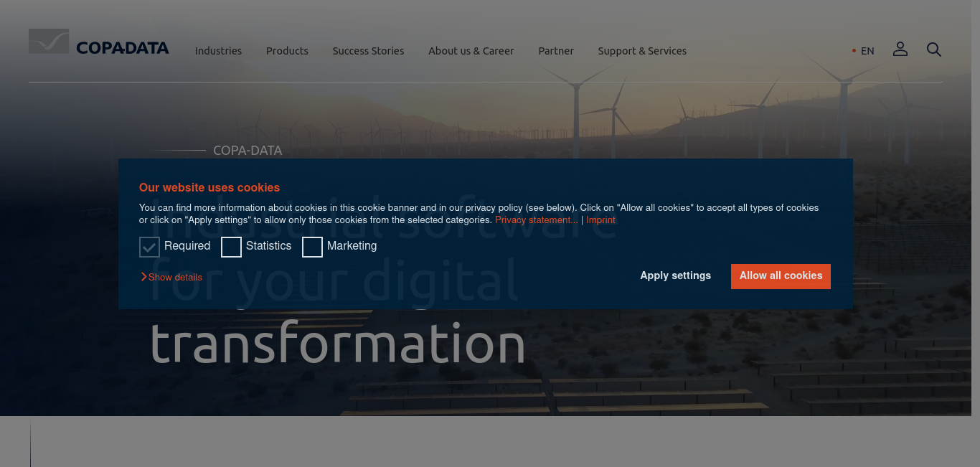This screenshot has width=980, height=467.
Task: Open the Success Stories menu
Action: tap(368, 51)
